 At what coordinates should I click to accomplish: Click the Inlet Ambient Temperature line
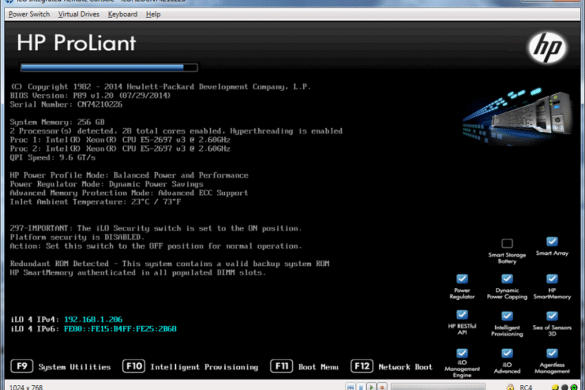click(x=96, y=202)
